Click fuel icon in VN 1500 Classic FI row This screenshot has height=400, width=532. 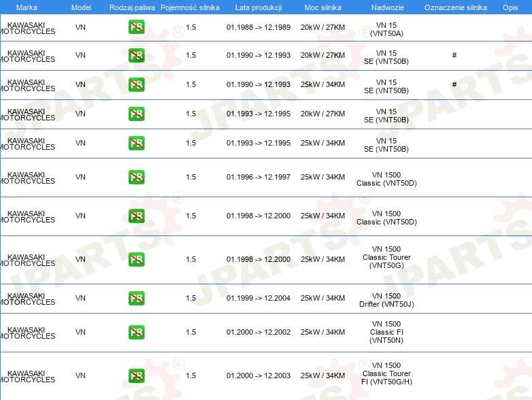click(136, 332)
